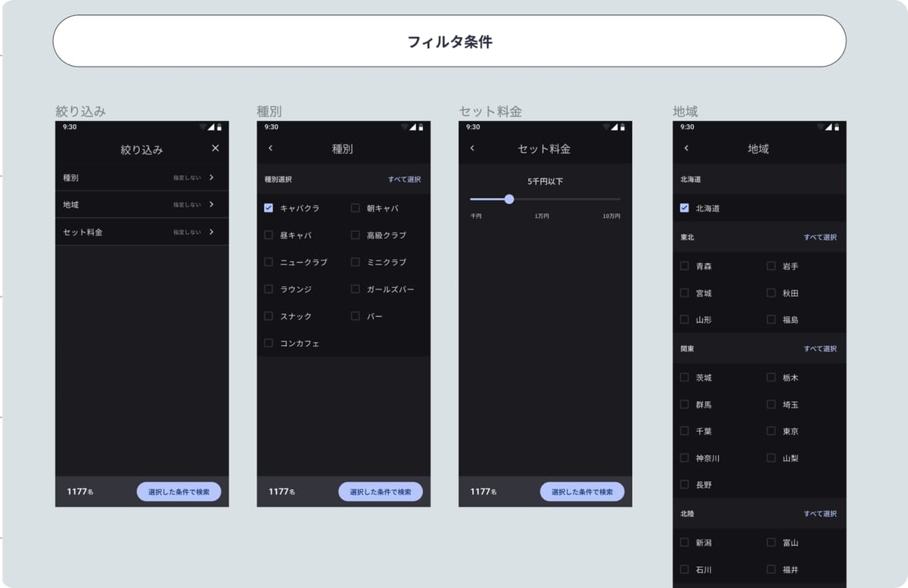Click the セット料金 slider handle
The height and width of the screenshot is (588, 908).
(509, 199)
